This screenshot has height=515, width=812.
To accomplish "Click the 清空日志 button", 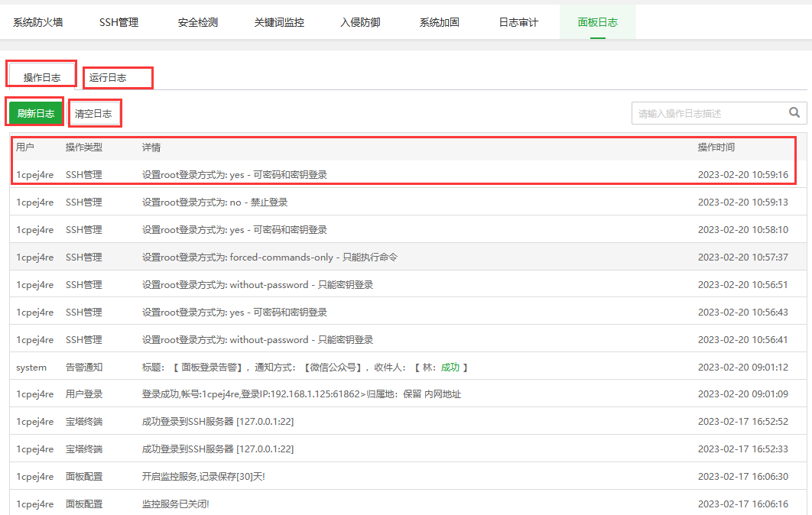I will 93,114.
